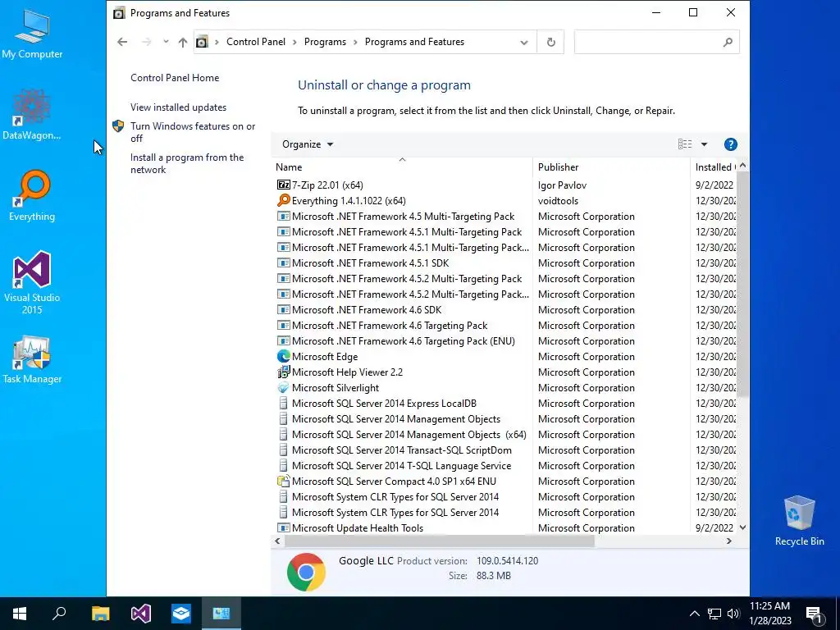Open the Recycle Bin
The height and width of the screenshot is (630, 840).
pyautogui.click(x=799, y=521)
